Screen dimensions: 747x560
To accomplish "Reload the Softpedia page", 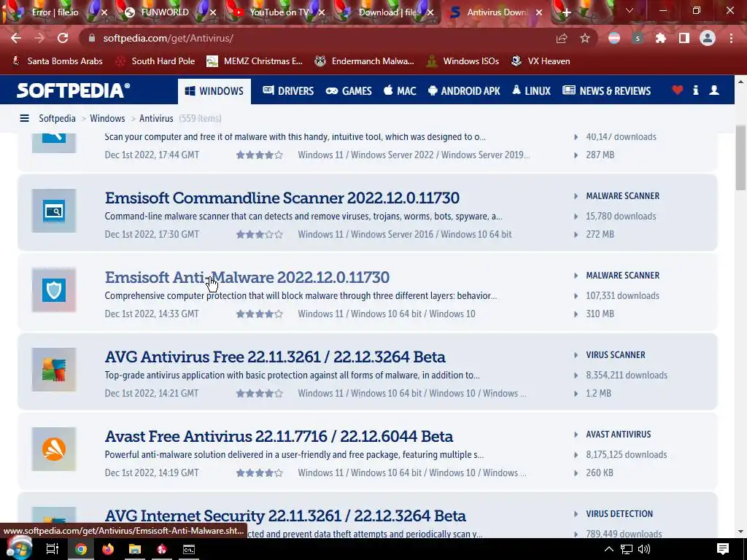I will [63, 38].
